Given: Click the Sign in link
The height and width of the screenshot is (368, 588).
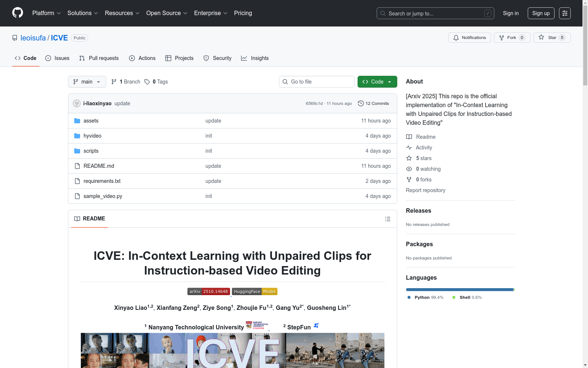Looking at the screenshot, I should (x=511, y=13).
